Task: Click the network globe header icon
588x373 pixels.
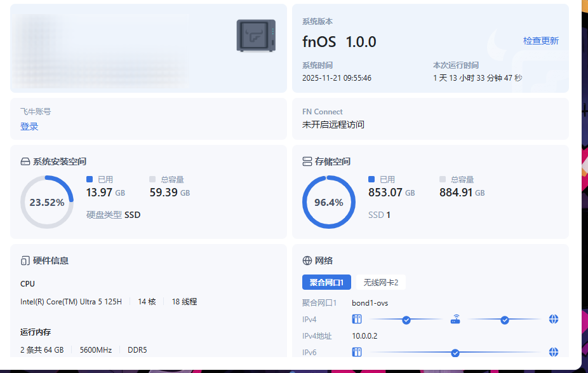Action: coord(307,261)
